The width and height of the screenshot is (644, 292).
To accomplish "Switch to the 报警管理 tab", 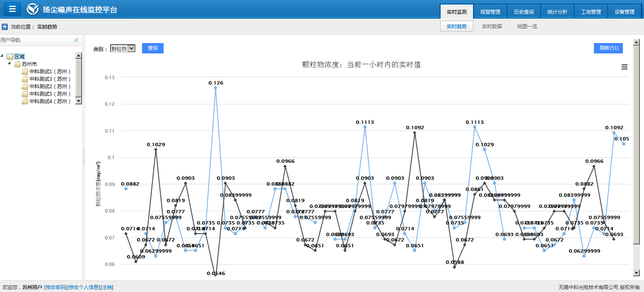I will (490, 12).
